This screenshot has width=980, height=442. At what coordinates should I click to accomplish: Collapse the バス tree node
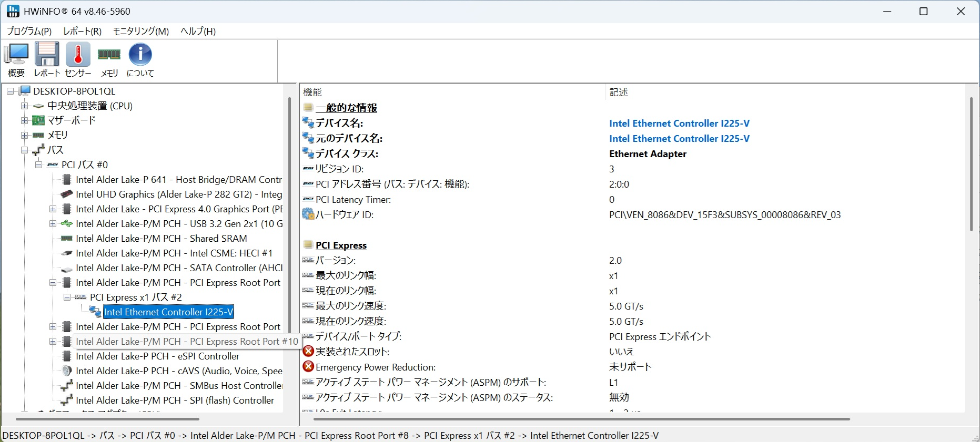coord(24,150)
